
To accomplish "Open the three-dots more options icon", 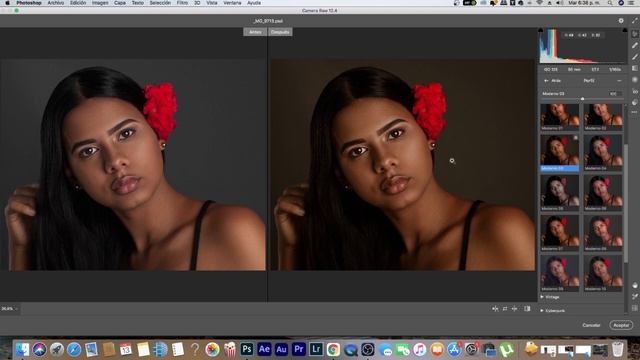I will pos(635,112).
